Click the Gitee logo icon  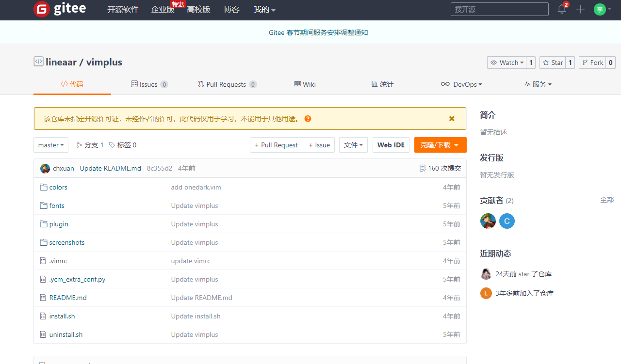42,9
